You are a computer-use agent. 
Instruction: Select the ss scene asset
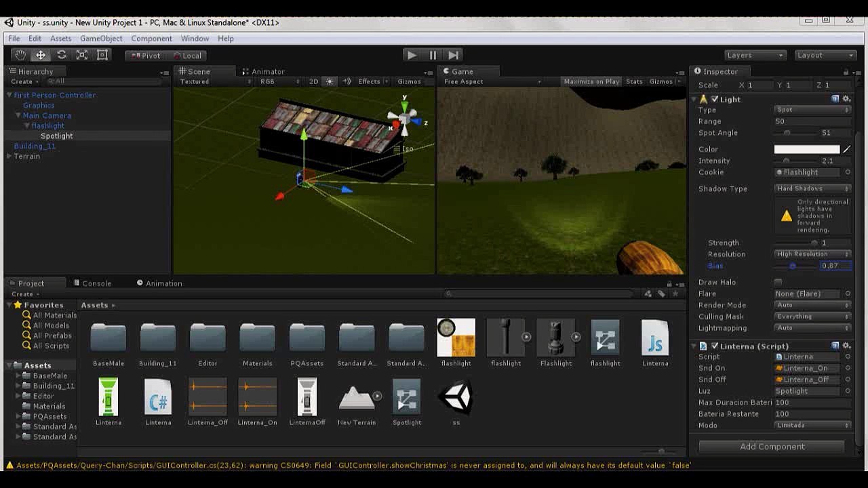click(456, 402)
